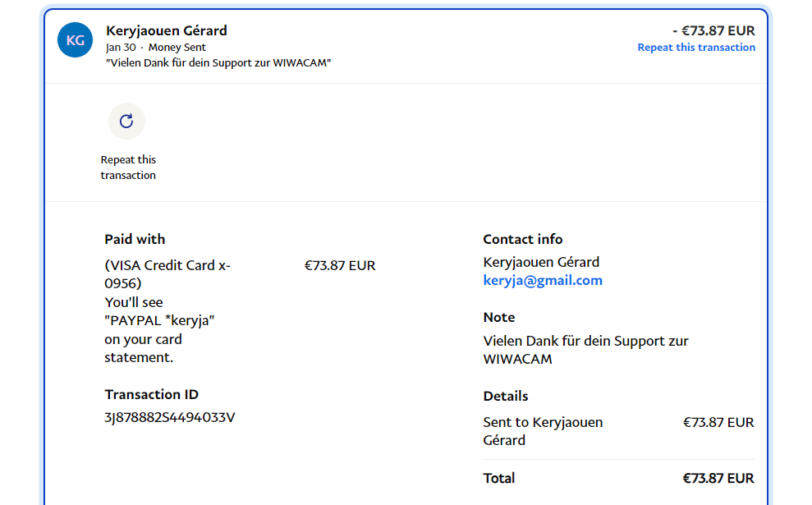Click the VISA Credit Card x-0956 text
This screenshot has height=505, width=812.
pos(167,274)
